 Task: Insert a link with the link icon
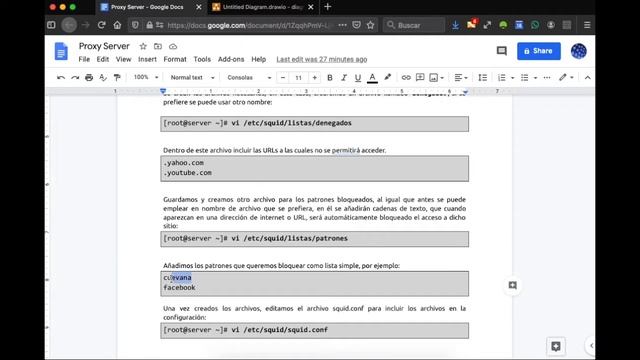click(x=406, y=78)
